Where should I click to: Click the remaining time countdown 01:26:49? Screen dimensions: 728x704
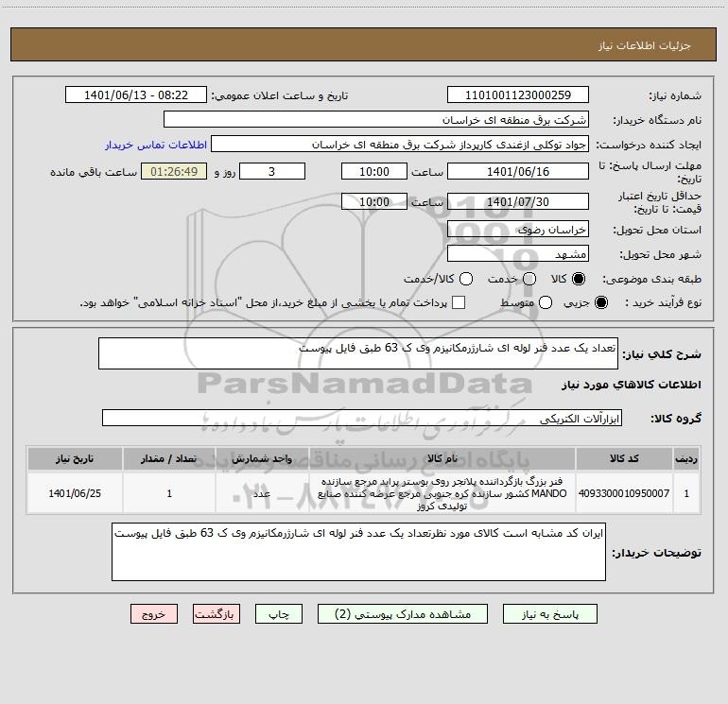[x=174, y=171]
